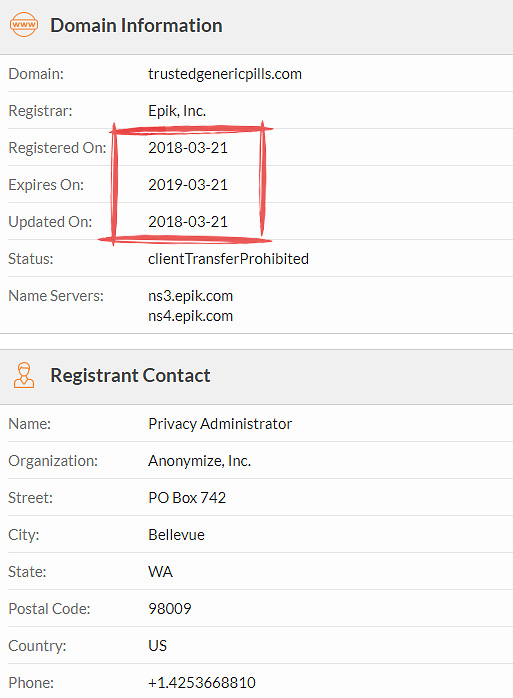Click the Expires On date 2019-03-21

click(x=188, y=185)
